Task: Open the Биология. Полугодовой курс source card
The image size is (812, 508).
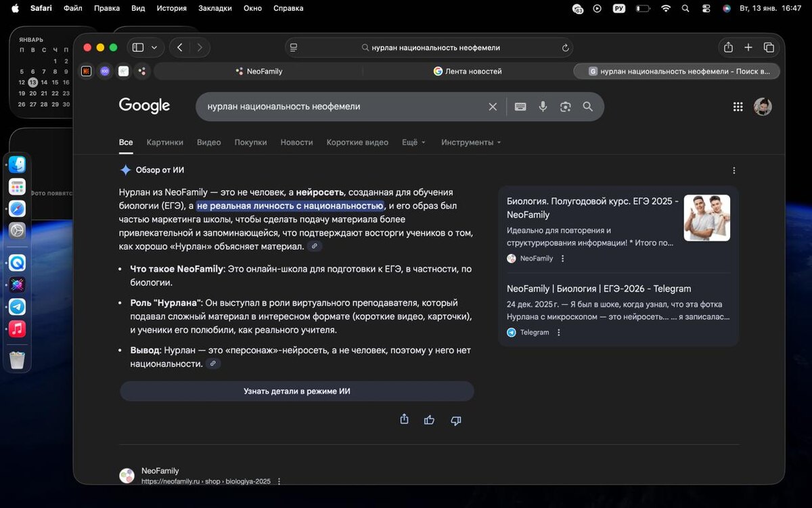Action: pyautogui.click(x=592, y=208)
